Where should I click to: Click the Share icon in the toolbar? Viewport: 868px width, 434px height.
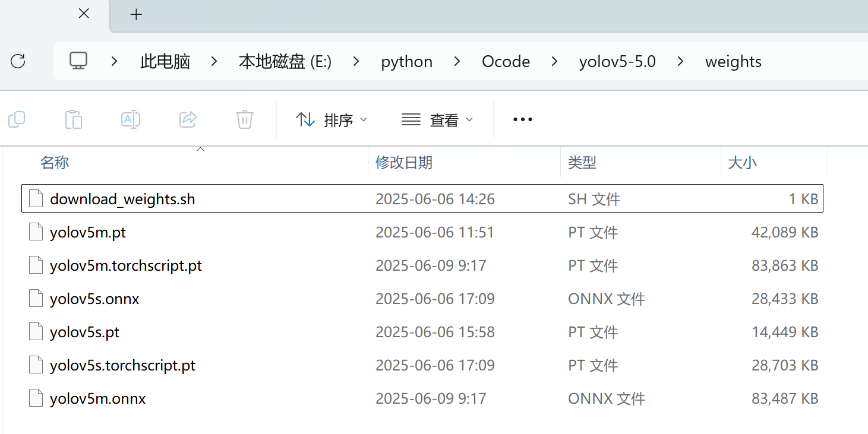tap(188, 119)
